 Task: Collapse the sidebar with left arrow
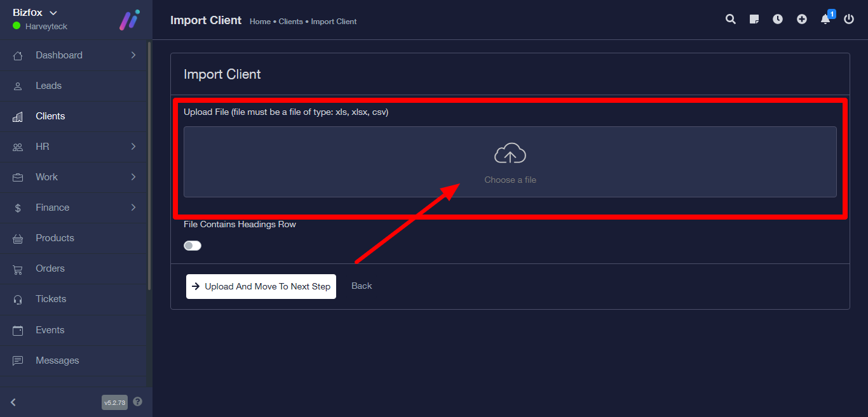point(13,402)
